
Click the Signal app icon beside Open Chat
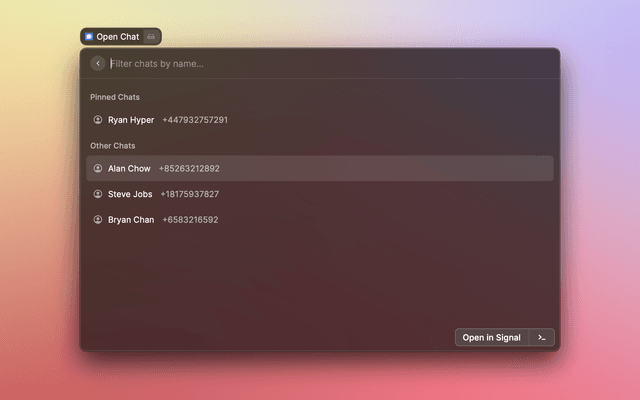click(x=89, y=37)
